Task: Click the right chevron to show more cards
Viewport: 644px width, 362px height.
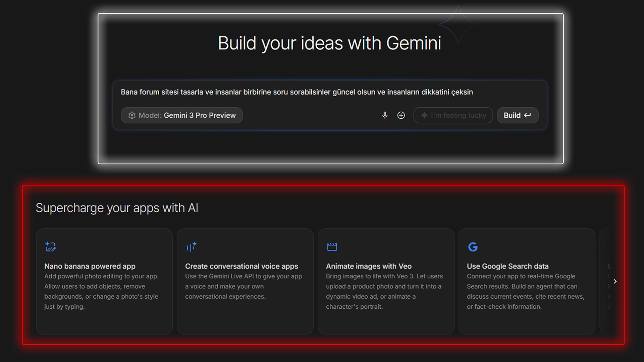Action: [x=615, y=282]
